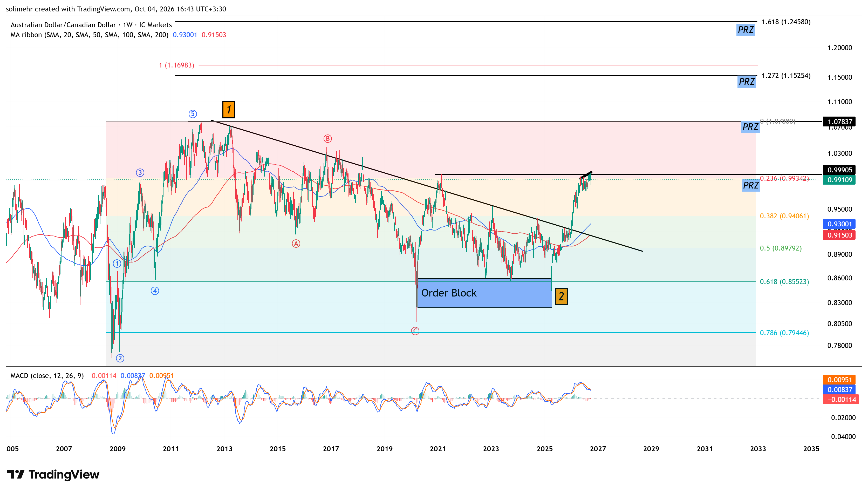868x492 pixels.
Task: Click circled wave 1 Elliott label
Action: pyautogui.click(x=117, y=264)
